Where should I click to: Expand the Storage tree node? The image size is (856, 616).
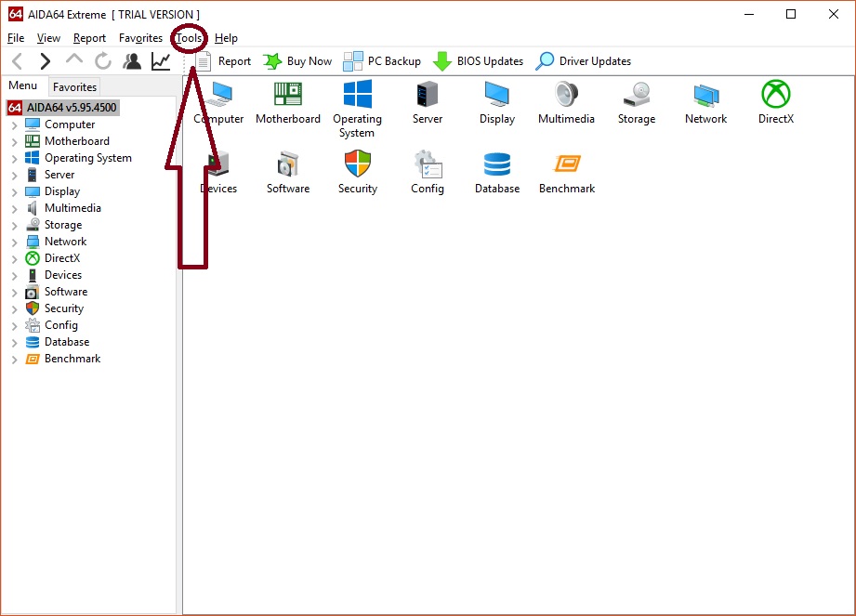15,226
